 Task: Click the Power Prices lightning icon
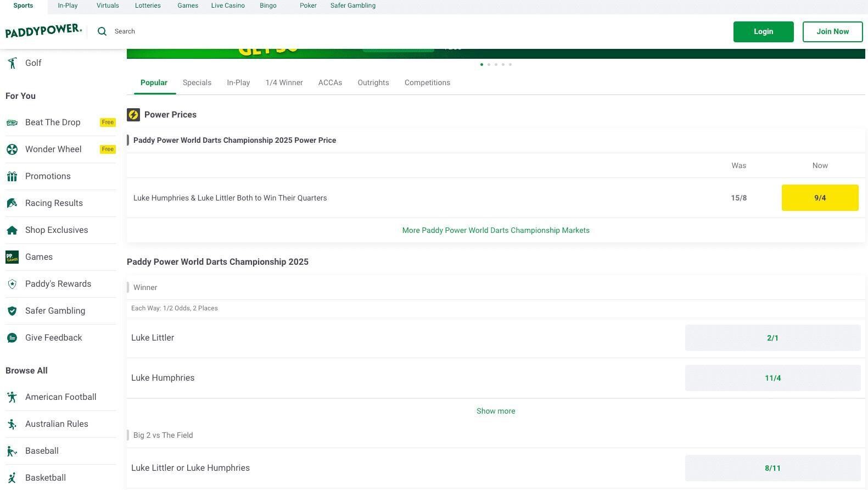point(133,115)
